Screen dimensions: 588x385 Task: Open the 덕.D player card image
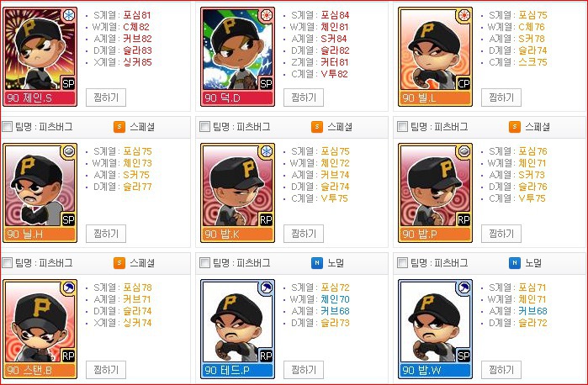click(x=237, y=56)
